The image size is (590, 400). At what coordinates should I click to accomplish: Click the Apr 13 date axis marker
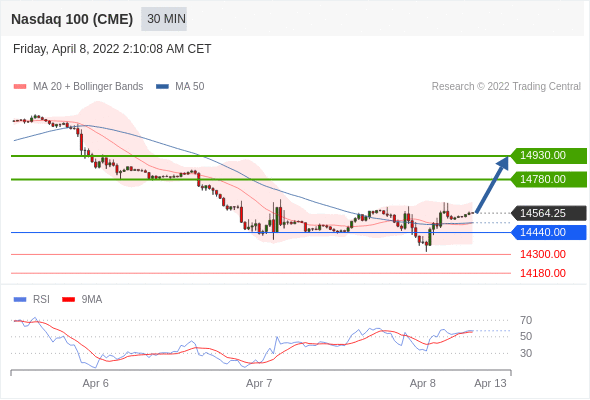490,383
